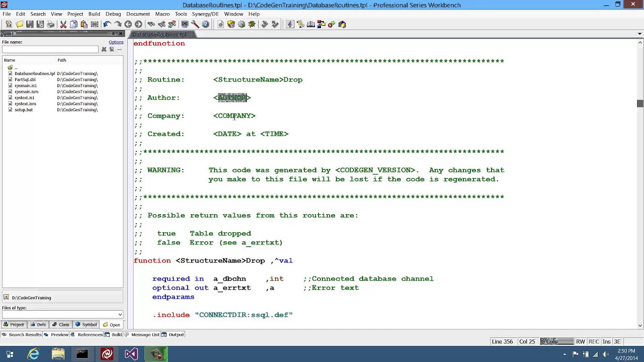Click the Save file toolbar icon

point(30,24)
